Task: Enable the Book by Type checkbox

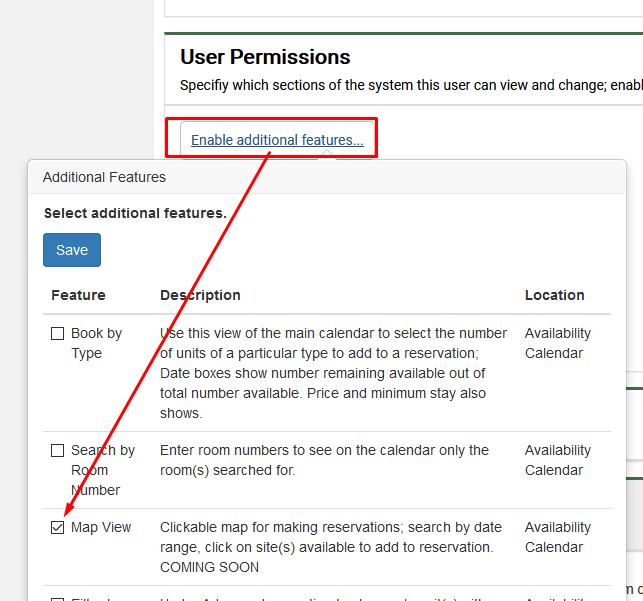Action: point(58,334)
